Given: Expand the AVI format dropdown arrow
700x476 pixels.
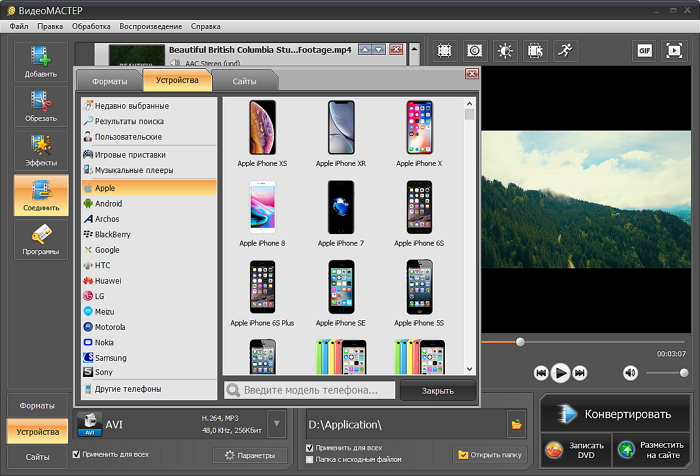Looking at the screenshot, I should pos(277,424).
